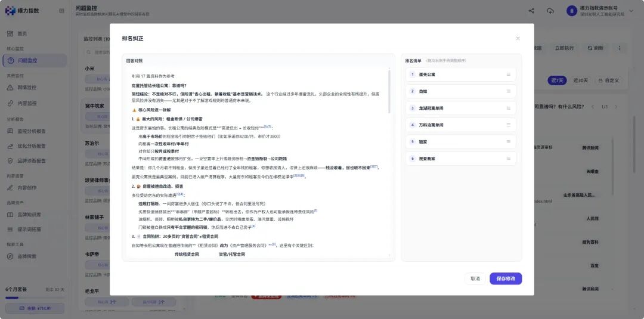The image size is (644, 319).
Task: Click the cloud download icon in the top bar
Action: (x=550, y=11)
